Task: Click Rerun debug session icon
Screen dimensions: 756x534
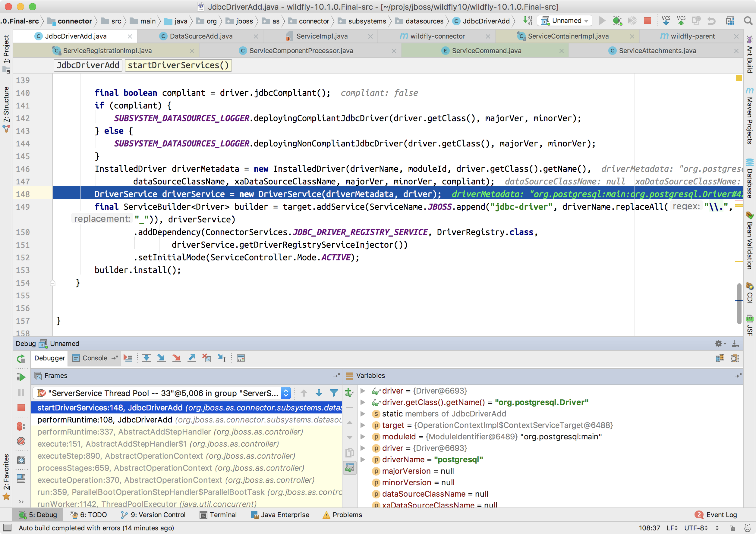Action: (x=21, y=359)
